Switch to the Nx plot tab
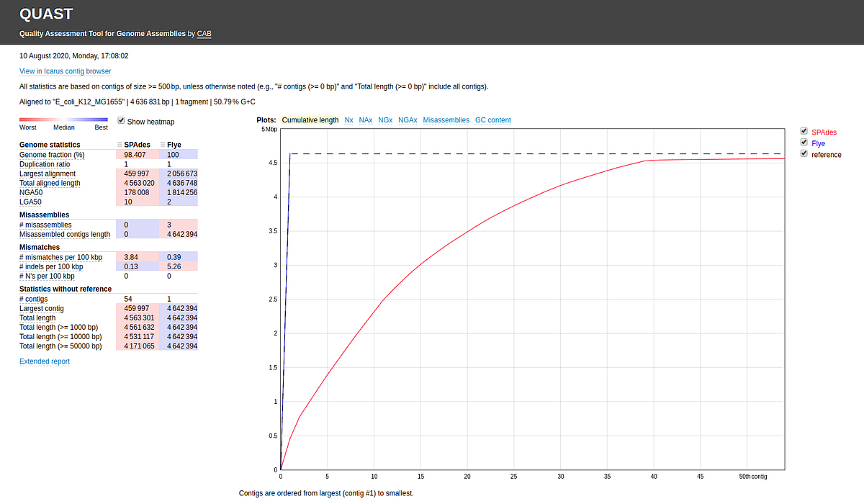 pyautogui.click(x=348, y=120)
